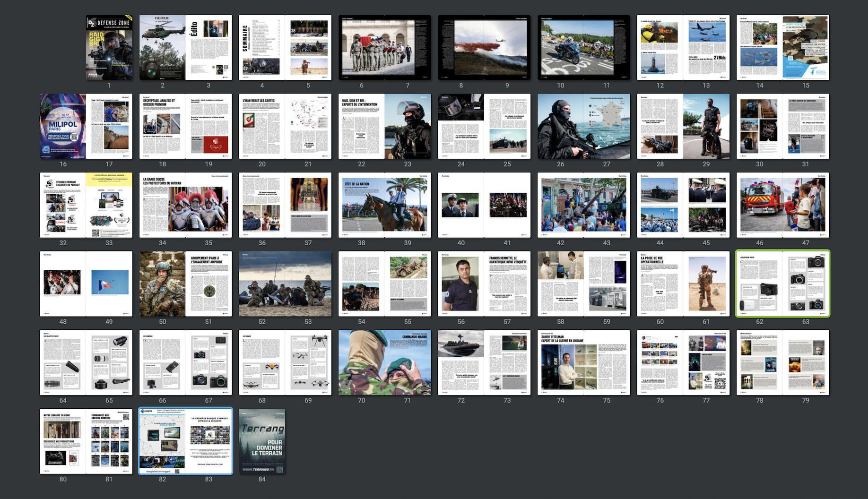The image size is (868, 499).
Task: Open Commando Marine green beret spread
Action: pyautogui.click(x=384, y=362)
